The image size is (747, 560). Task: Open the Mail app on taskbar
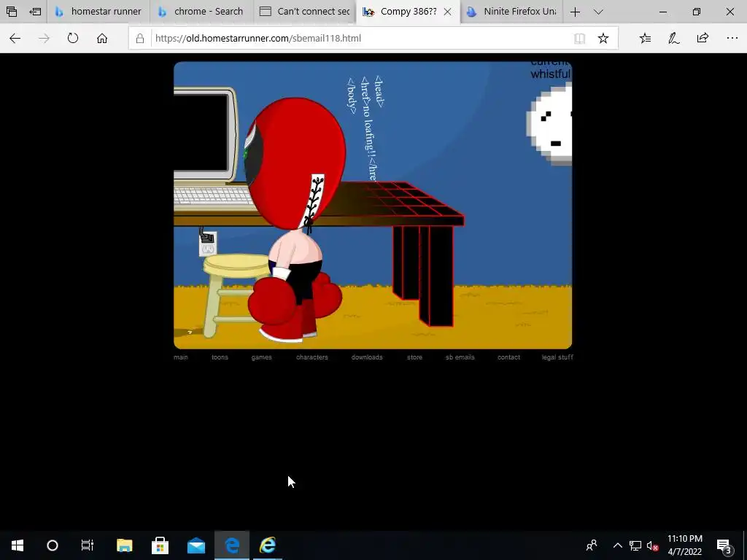point(196,545)
